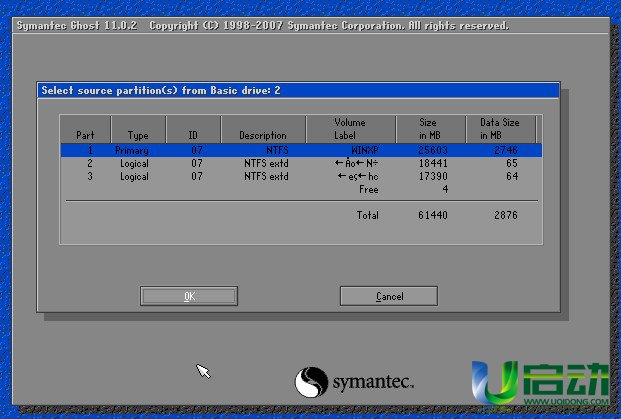This screenshot has height=419, width=621.
Task: Click the 25603 size value
Action: coord(433,150)
